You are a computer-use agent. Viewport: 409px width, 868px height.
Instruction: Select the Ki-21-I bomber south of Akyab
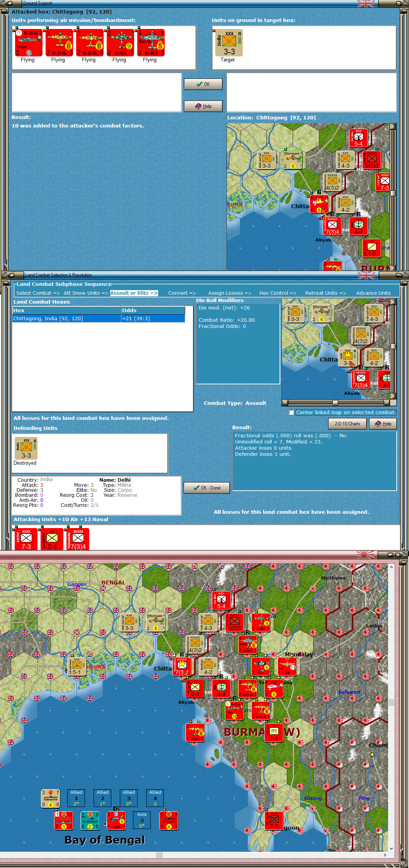click(195, 732)
